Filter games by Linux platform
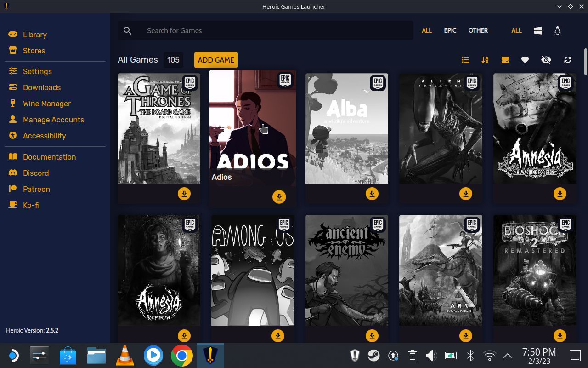This screenshot has width=588, height=368. 557,30
